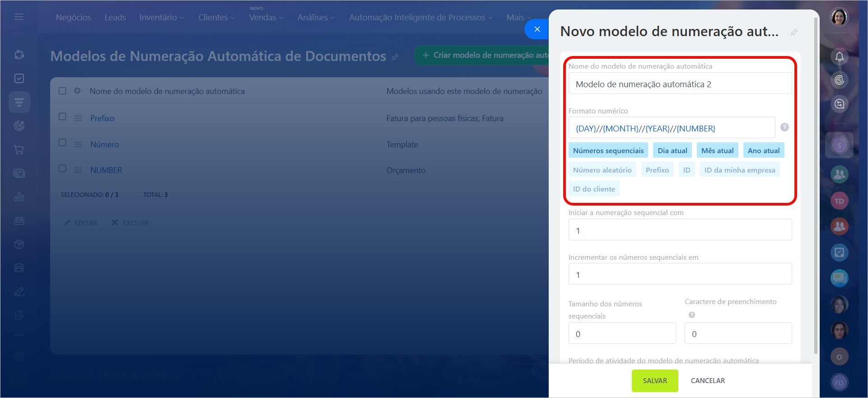This screenshot has height=398, width=868.
Task: Open the shopping cart sidebar icon
Action: (x=19, y=150)
